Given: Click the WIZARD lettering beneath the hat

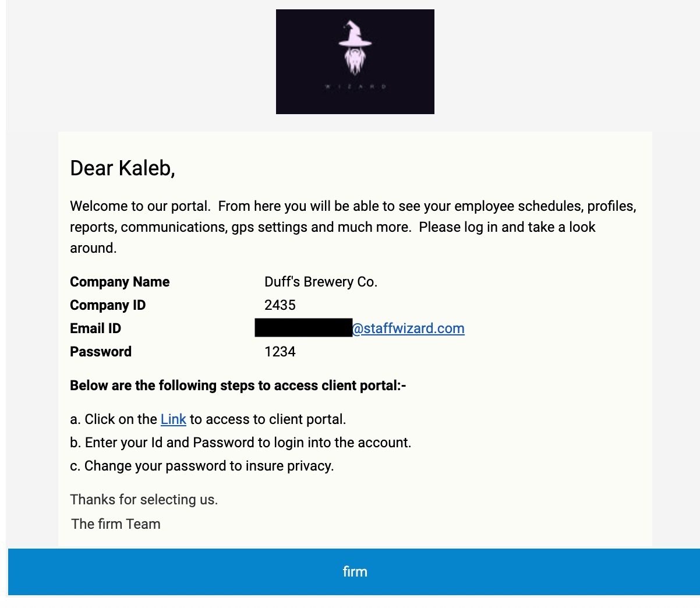Looking at the screenshot, I should (x=355, y=87).
